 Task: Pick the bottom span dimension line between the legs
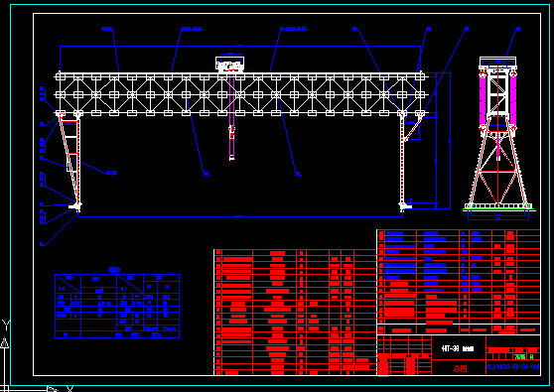coord(240,216)
